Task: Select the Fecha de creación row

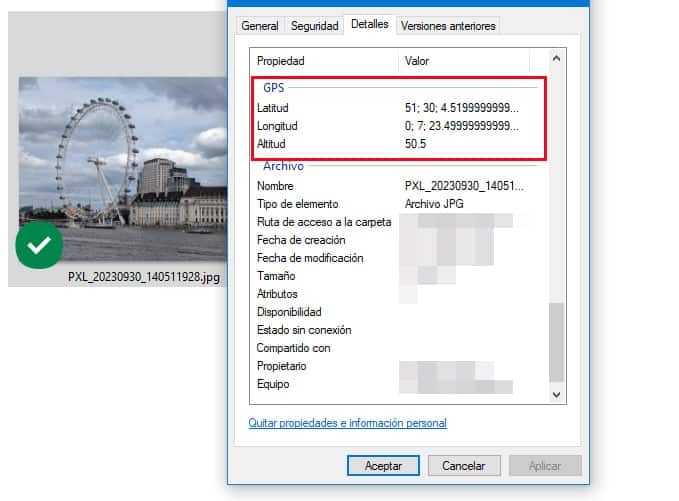Action: pyautogui.click(x=398, y=240)
